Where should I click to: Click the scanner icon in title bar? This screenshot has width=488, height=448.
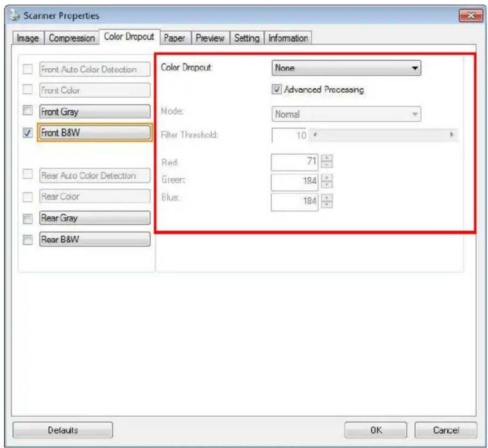pyautogui.click(x=14, y=15)
